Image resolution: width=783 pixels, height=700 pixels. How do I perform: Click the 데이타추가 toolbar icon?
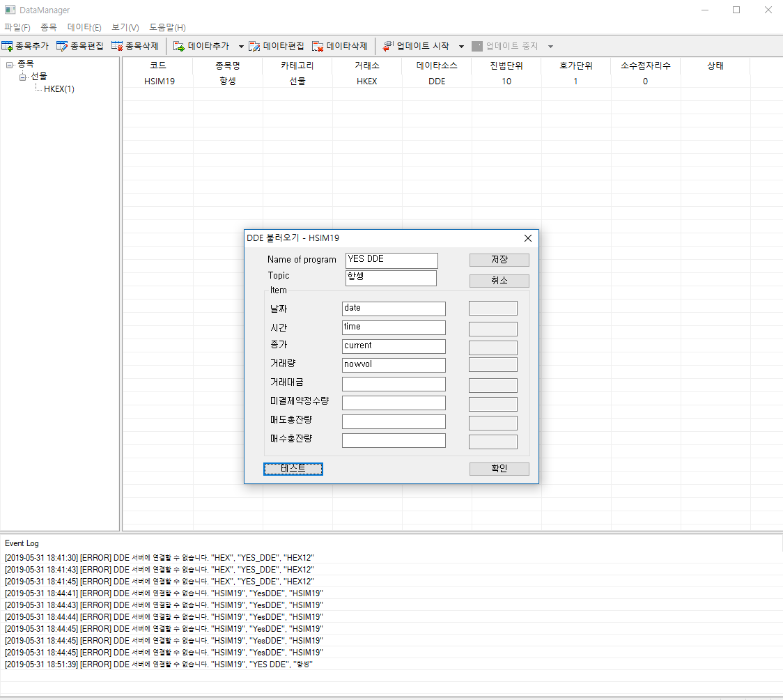click(179, 46)
